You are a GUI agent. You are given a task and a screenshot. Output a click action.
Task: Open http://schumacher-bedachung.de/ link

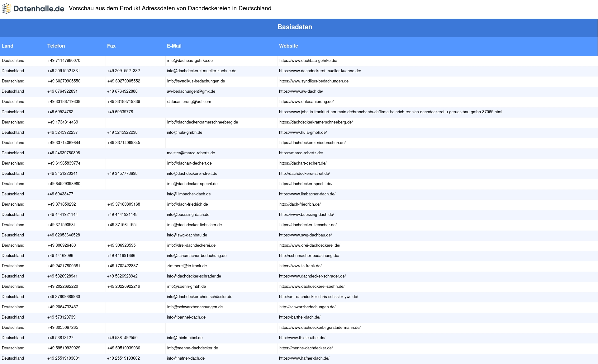tap(309, 256)
